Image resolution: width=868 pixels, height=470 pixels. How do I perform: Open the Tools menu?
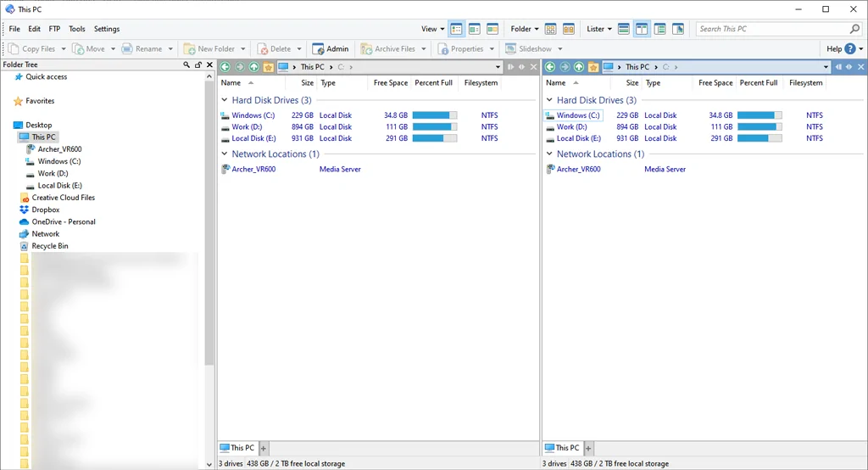77,29
